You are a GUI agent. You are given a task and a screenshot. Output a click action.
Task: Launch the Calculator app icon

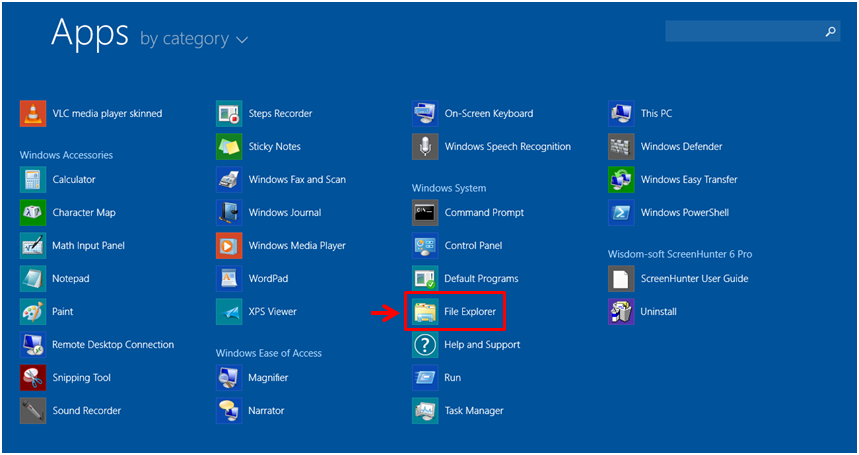point(33,180)
